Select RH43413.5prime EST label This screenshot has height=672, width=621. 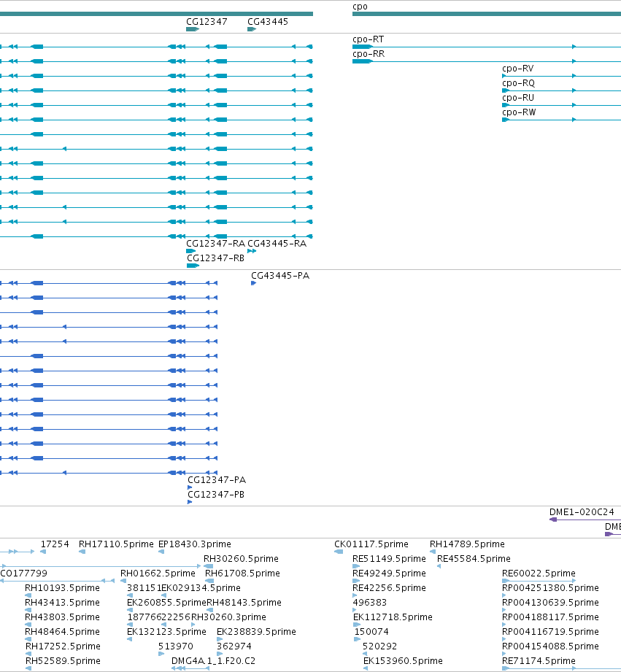pyautogui.click(x=62, y=602)
